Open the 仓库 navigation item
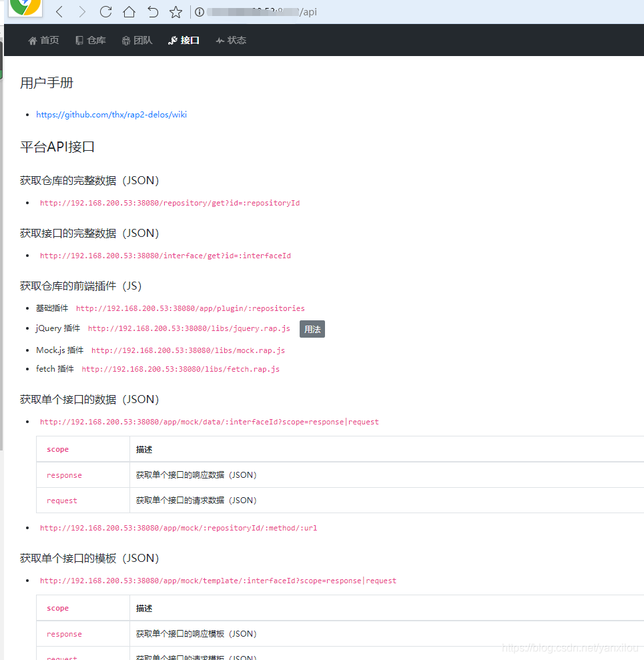The height and width of the screenshot is (660, 644). [x=90, y=40]
